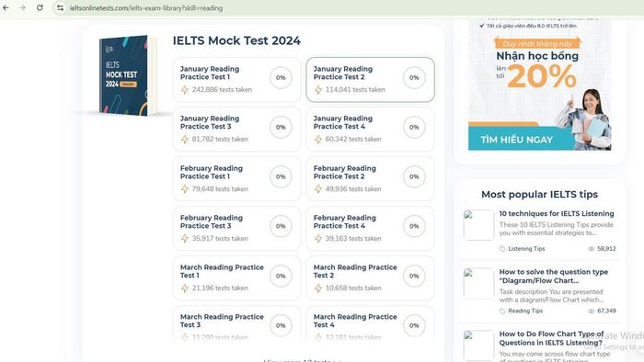The height and width of the screenshot is (362, 644).
Task: Click the 58,912 view count
Action: 606,249
